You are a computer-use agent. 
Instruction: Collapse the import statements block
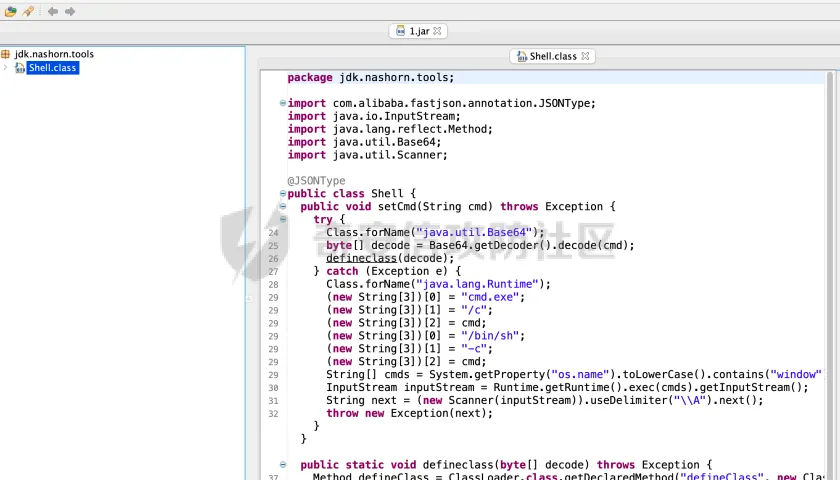[x=282, y=103]
